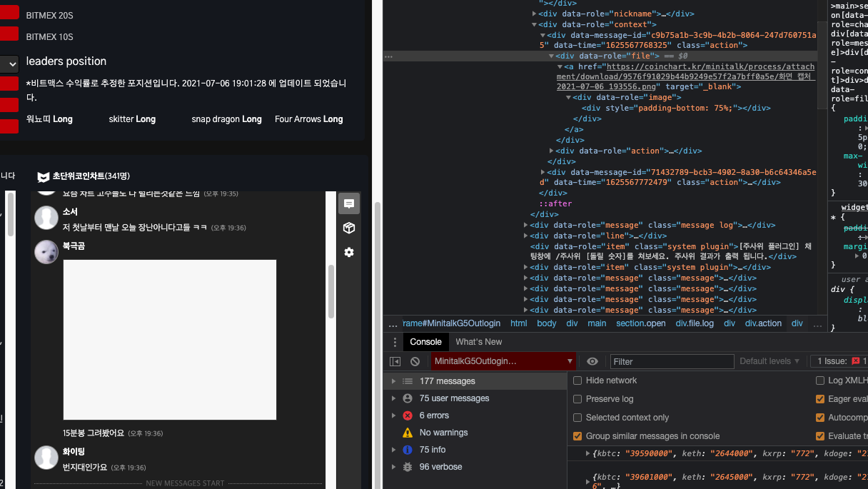Click 소서 user avatar
Screen dimensions: 868x489
[46, 218]
